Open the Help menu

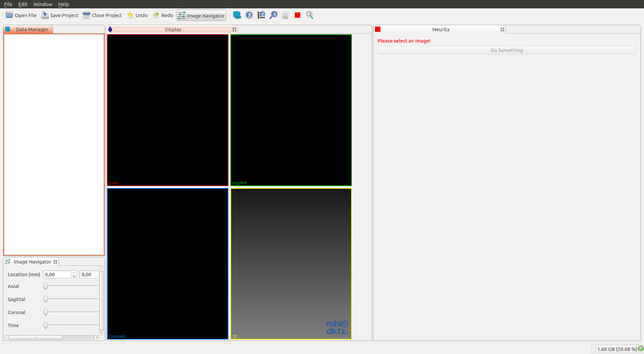pyautogui.click(x=63, y=4)
